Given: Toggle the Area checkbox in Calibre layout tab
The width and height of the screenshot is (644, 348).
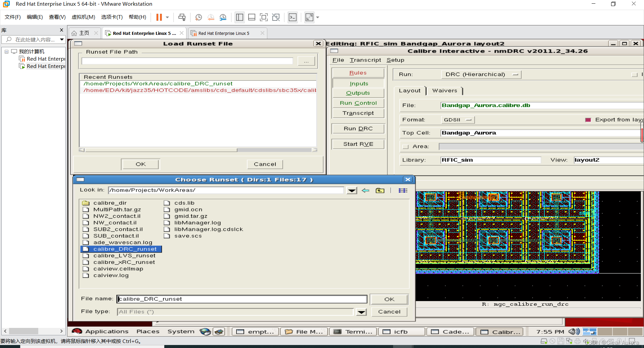Looking at the screenshot, I should [406, 147].
